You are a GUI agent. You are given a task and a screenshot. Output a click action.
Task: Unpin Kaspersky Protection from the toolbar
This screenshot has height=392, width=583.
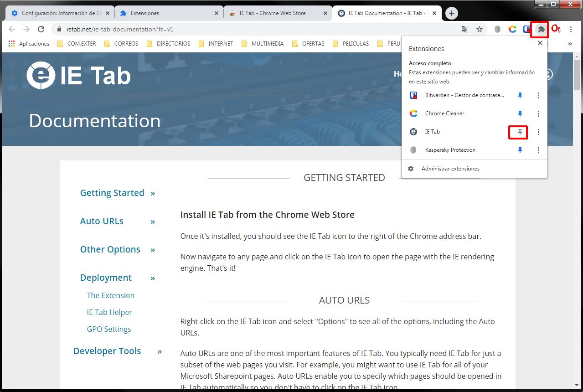tap(520, 150)
